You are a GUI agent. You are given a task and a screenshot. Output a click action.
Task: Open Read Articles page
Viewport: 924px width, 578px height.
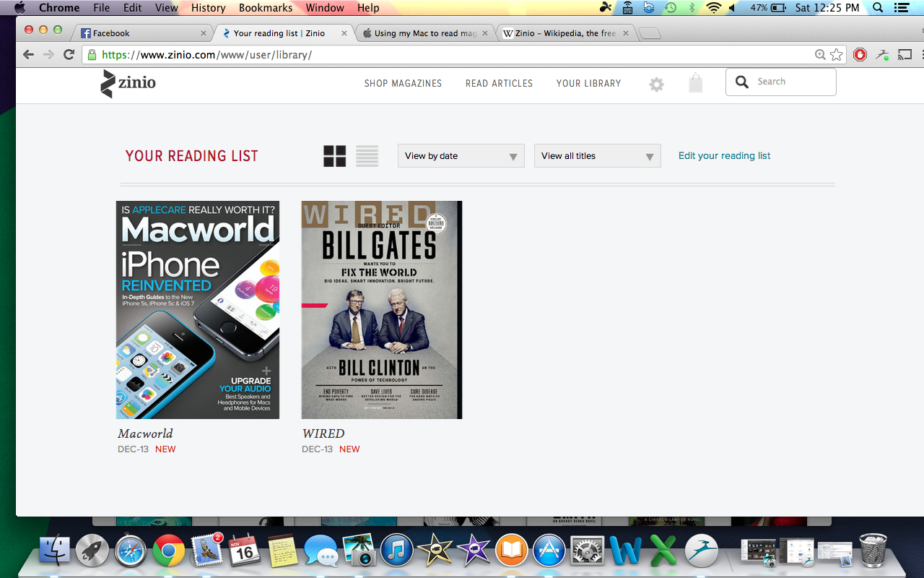pos(499,84)
